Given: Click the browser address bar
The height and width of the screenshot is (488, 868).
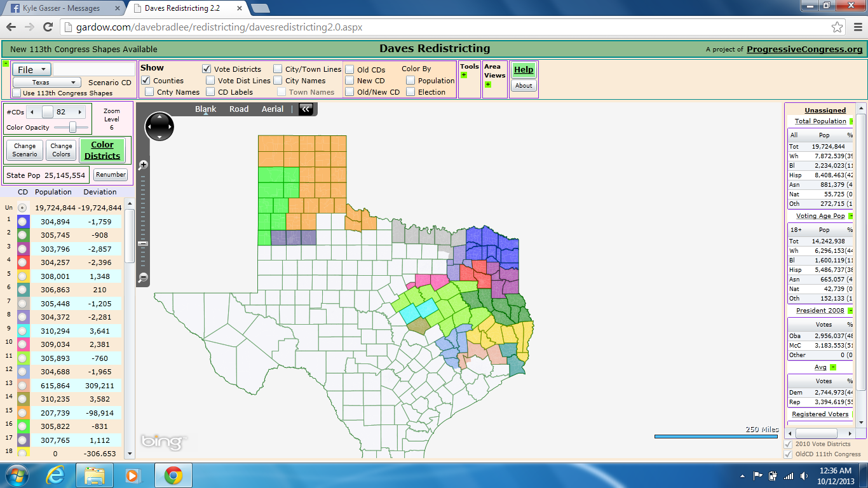Looking at the screenshot, I should coord(445,27).
